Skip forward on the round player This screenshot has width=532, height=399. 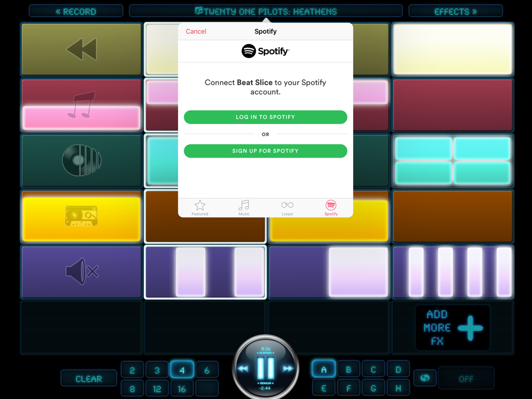click(288, 369)
